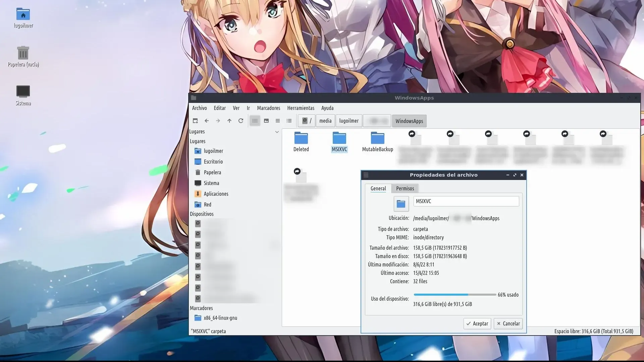Expand the Lugares side pane dropdown
The width and height of the screenshot is (644, 362).
(277, 132)
